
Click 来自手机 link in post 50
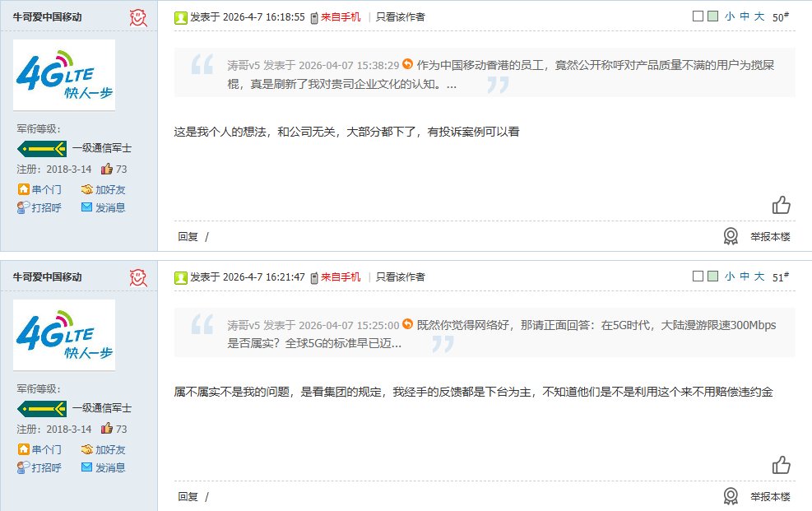[341, 17]
